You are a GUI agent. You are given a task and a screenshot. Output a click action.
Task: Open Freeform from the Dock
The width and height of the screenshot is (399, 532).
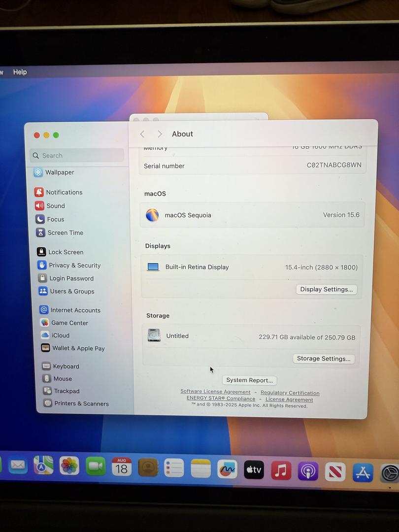click(x=227, y=469)
